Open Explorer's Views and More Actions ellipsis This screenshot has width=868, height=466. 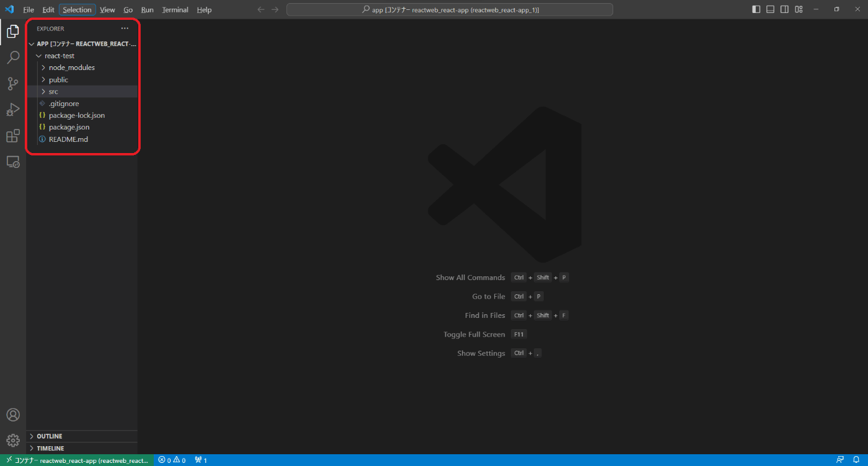125,29
